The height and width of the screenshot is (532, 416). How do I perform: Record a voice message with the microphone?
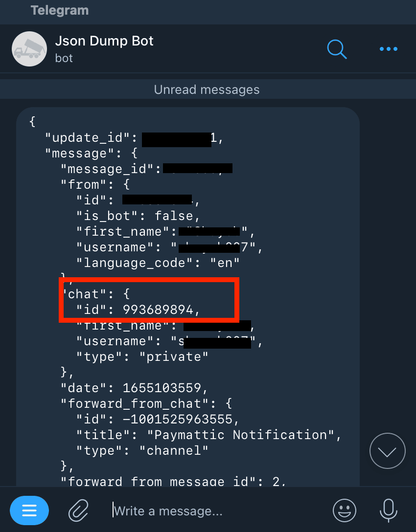pyautogui.click(x=388, y=510)
